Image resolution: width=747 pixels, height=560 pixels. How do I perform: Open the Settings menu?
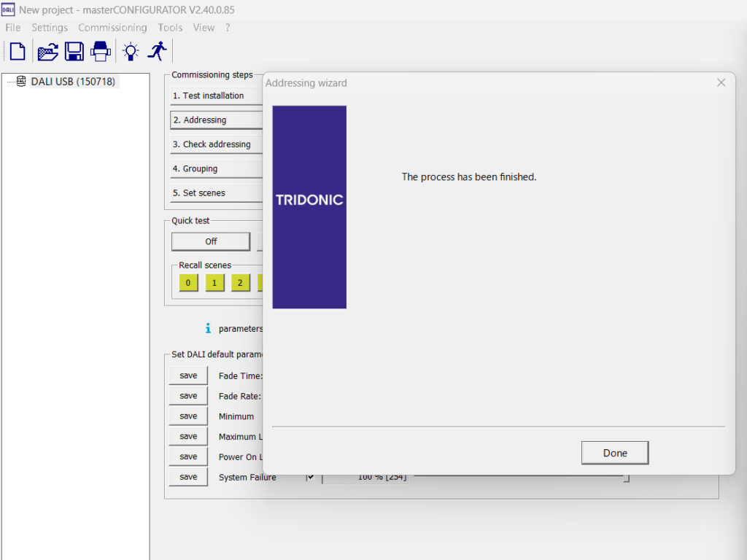(50, 28)
